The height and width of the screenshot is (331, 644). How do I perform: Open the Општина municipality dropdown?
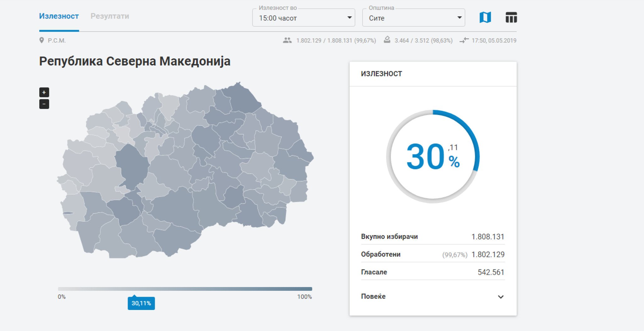click(413, 18)
